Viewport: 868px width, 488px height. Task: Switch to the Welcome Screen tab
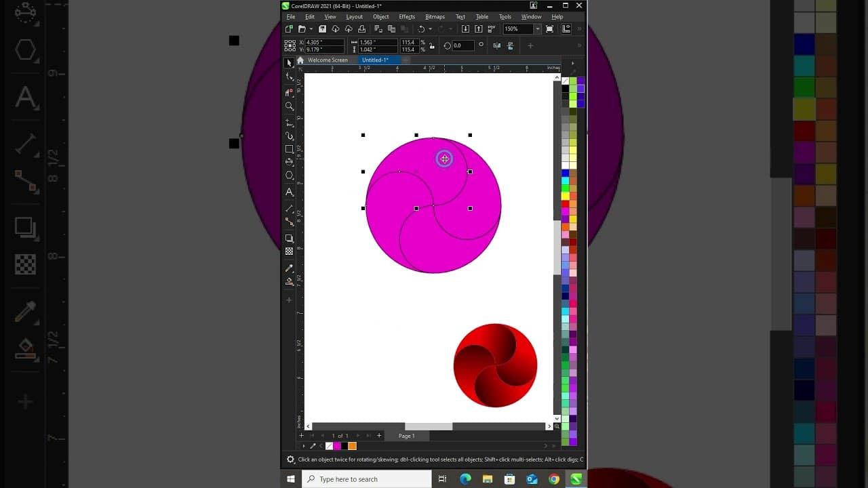[328, 60]
